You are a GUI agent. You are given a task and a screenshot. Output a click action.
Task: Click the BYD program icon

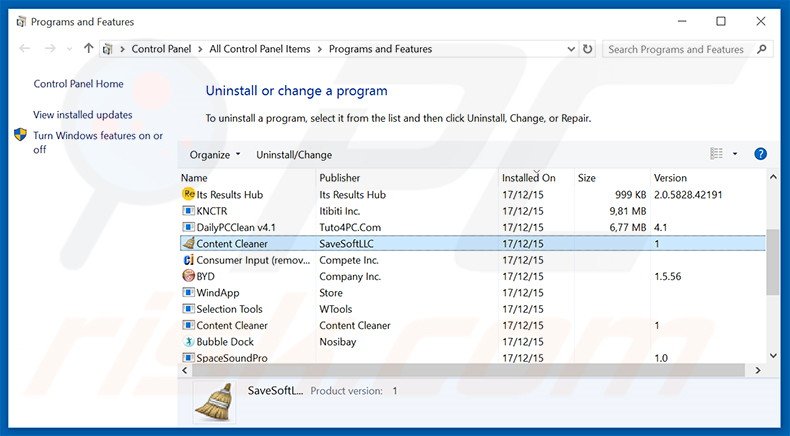[188, 276]
